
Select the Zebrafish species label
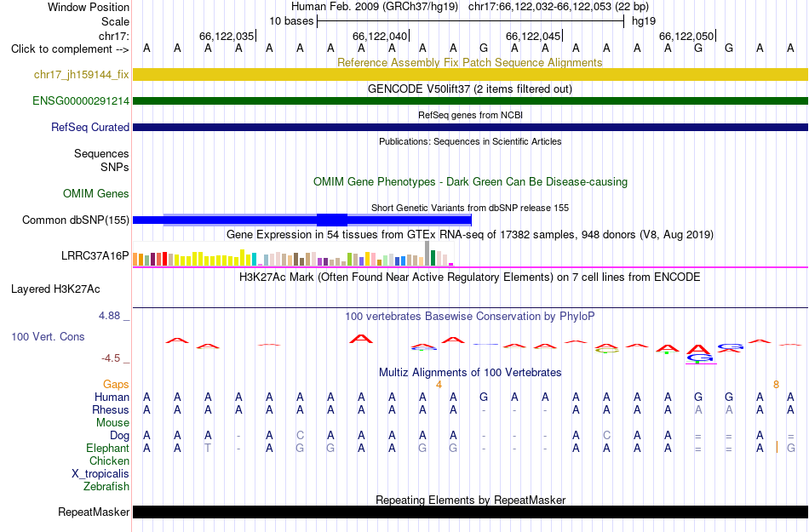pos(106,486)
